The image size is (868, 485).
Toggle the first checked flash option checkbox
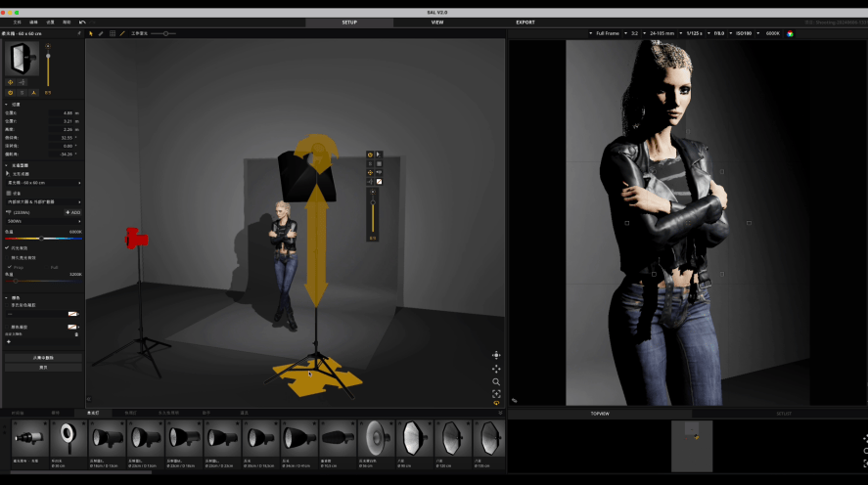[x=7, y=248]
